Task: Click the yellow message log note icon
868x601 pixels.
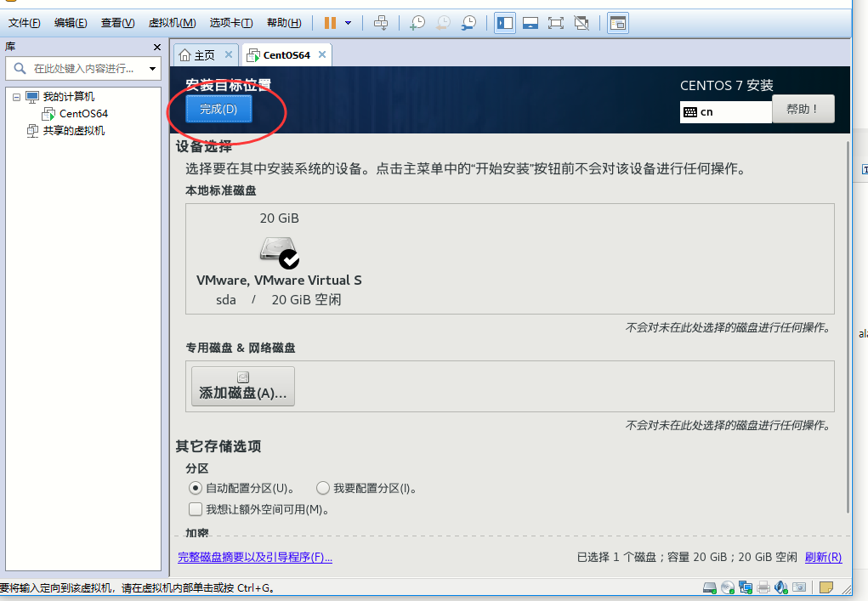Action: (x=826, y=587)
